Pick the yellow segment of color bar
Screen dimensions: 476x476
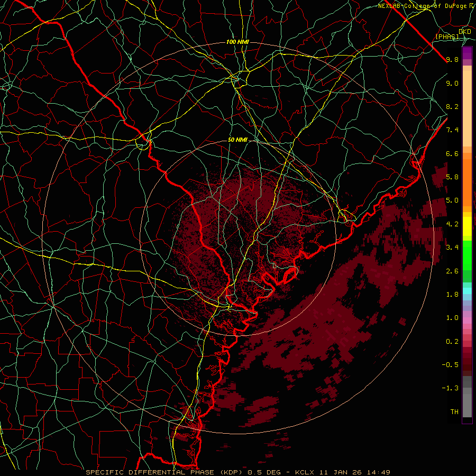[467, 226]
